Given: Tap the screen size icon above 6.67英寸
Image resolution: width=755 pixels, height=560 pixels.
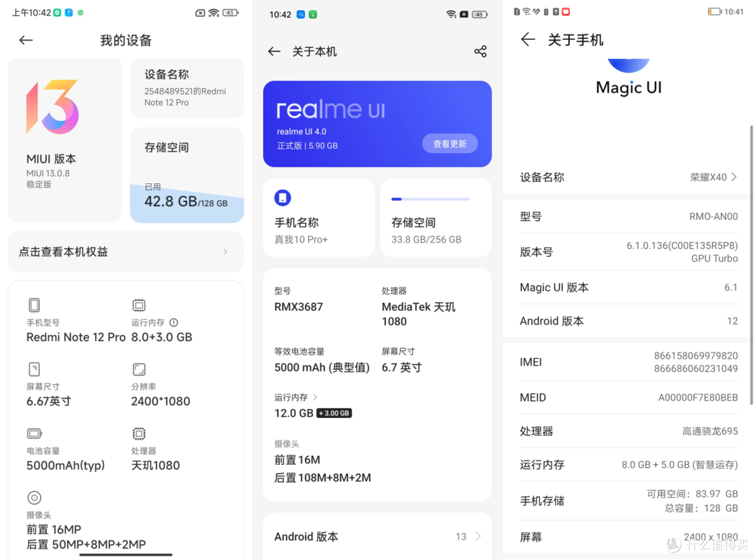Looking at the screenshot, I should click(34, 369).
